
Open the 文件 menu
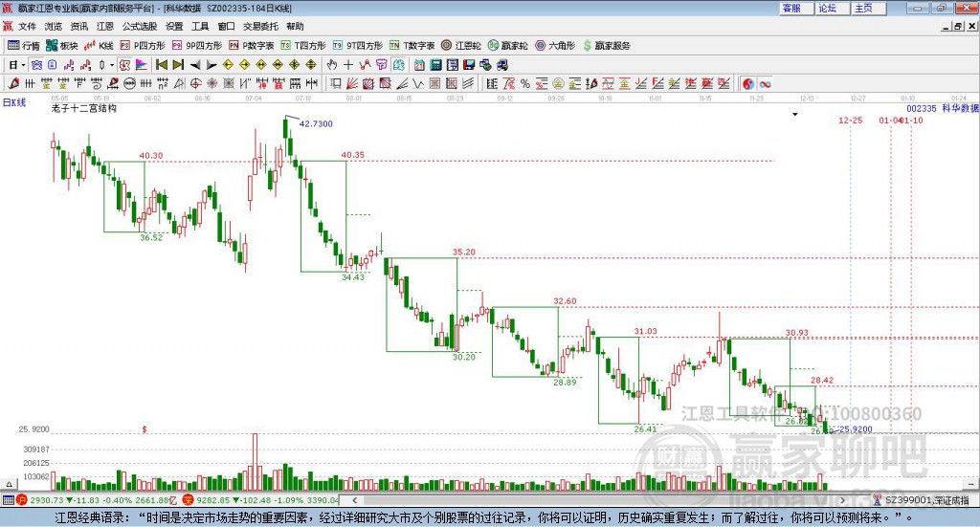(28, 26)
